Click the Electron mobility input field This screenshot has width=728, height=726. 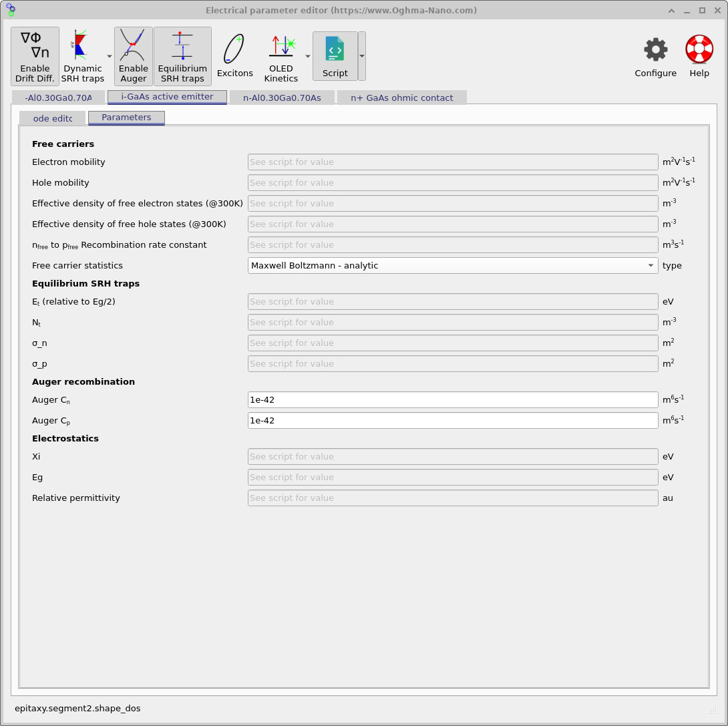453,162
